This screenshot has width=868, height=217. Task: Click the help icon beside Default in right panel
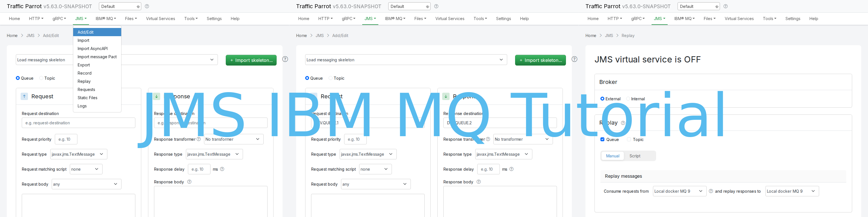click(x=726, y=6)
